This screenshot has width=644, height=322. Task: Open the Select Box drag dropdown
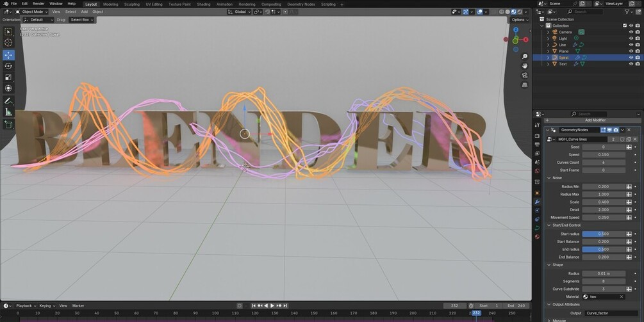[81, 20]
